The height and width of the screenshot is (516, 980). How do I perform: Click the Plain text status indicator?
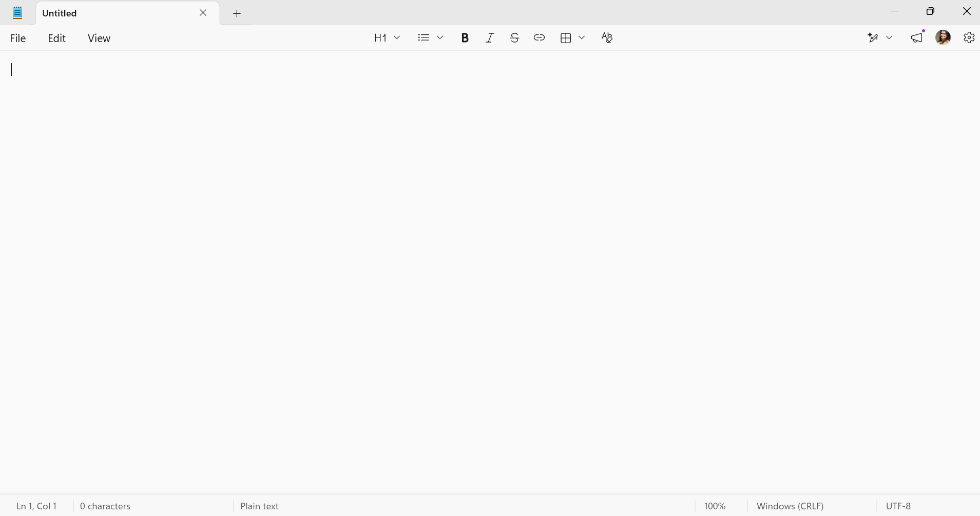[x=259, y=506]
